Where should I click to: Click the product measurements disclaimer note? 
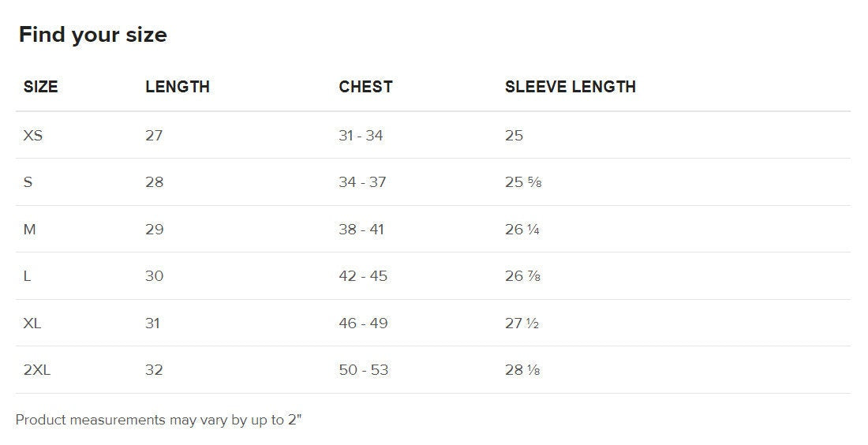pyautogui.click(x=159, y=420)
